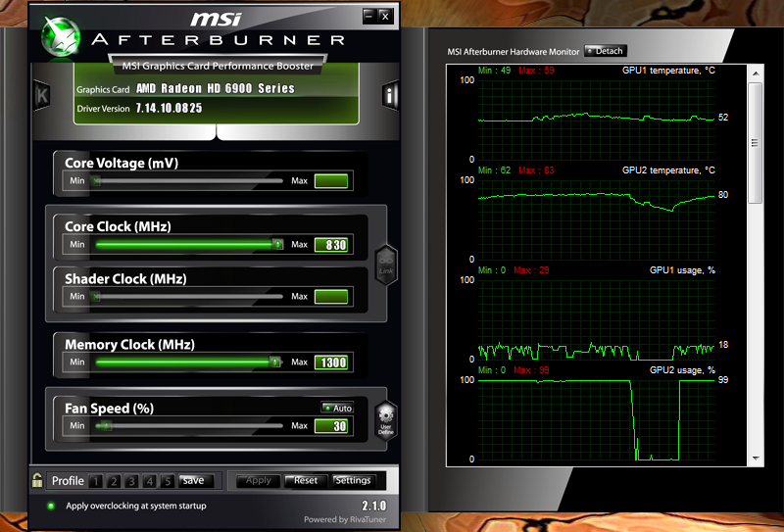Viewport: 784px width, 532px height.
Task: Click the empty Shader Clock value field
Action: pyautogui.click(x=331, y=297)
